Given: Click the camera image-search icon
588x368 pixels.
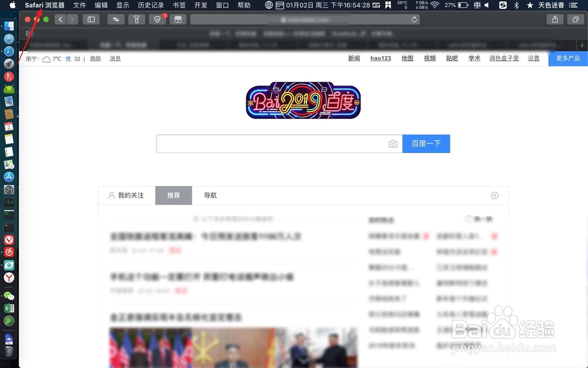Looking at the screenshot, I should coord(393,144).
